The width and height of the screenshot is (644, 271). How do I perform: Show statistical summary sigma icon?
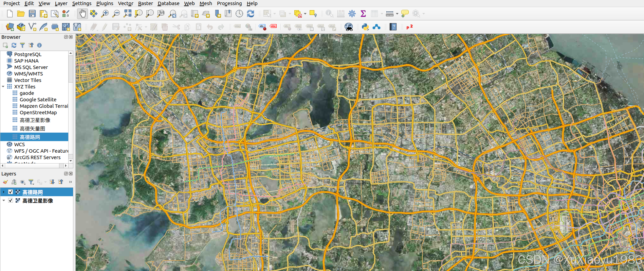click(x=363, y=14)
